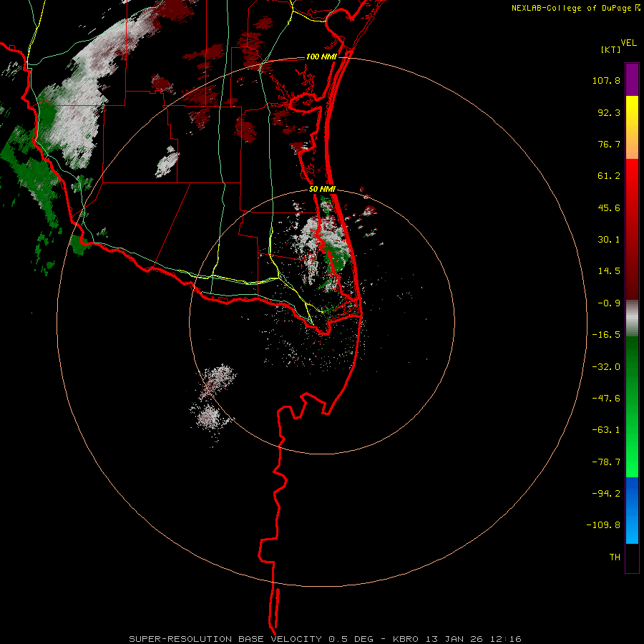The height and width of the screenshot is (644, 644).
Task: Click the VEL legend title
Action: tap(628, 43)
